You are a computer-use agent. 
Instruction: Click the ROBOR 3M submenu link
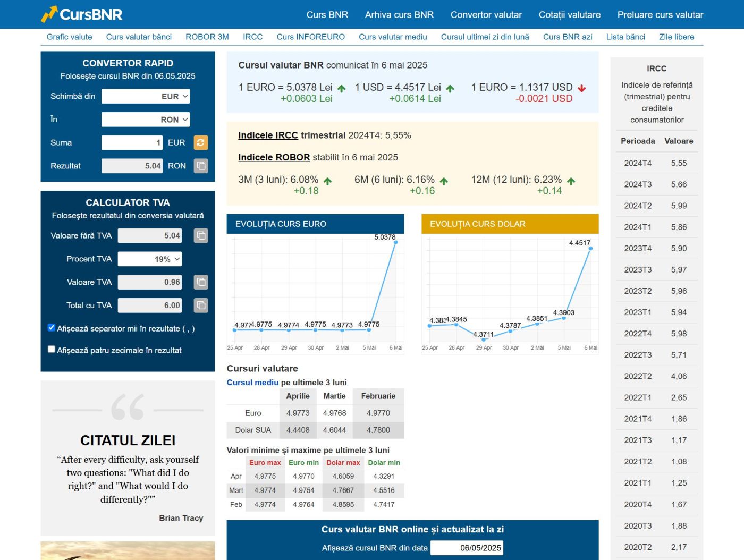click(207, 37)
